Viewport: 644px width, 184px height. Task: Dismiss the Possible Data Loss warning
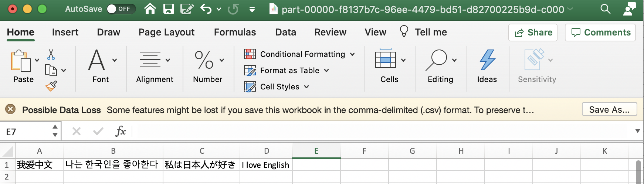point(10,109)
